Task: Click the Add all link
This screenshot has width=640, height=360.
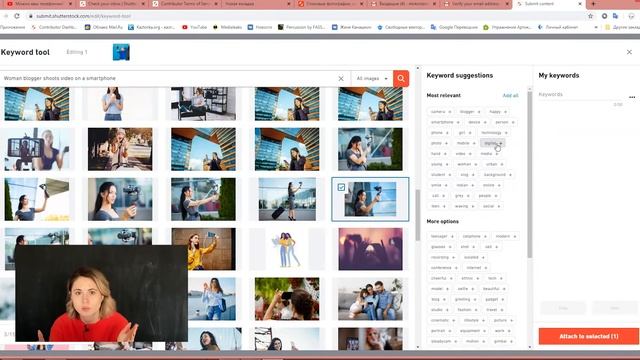Action: pos(510,96)
